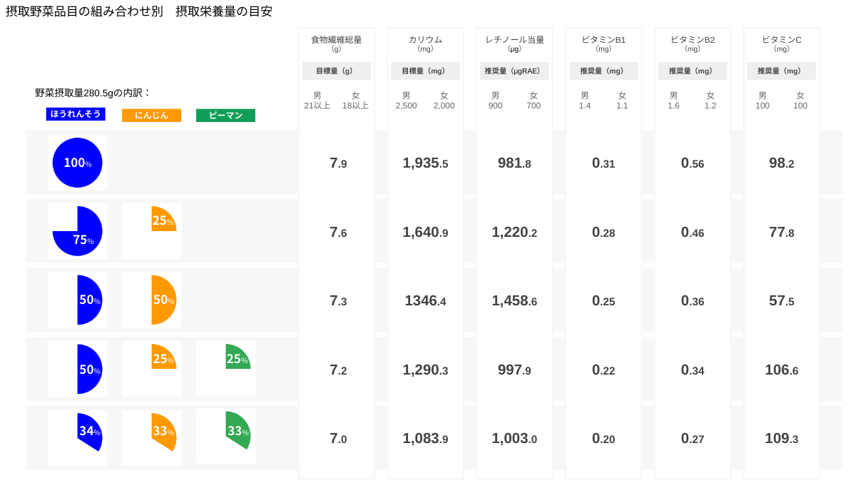Click the potassium value 1,935.5
This screenshot has width=868, height=488.
click(425, 163)
